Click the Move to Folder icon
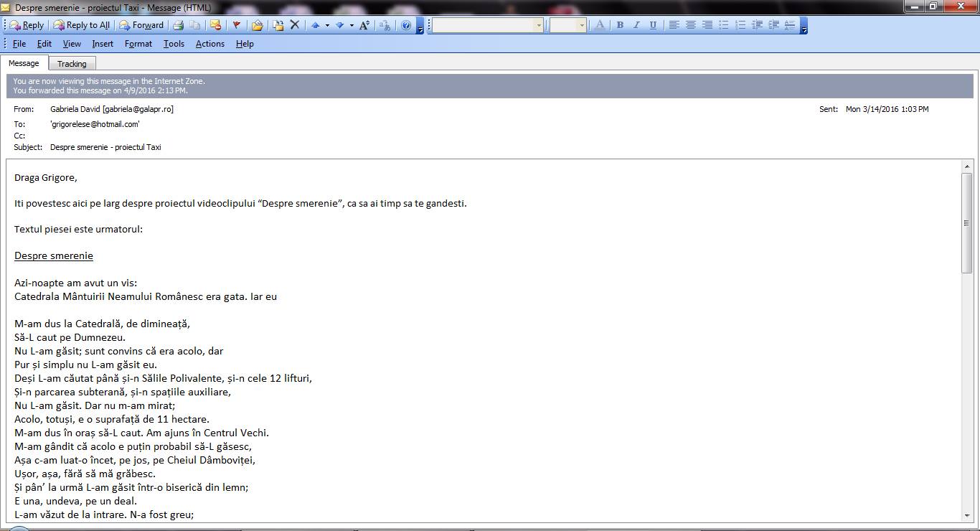980x531 pixels. 257,25
